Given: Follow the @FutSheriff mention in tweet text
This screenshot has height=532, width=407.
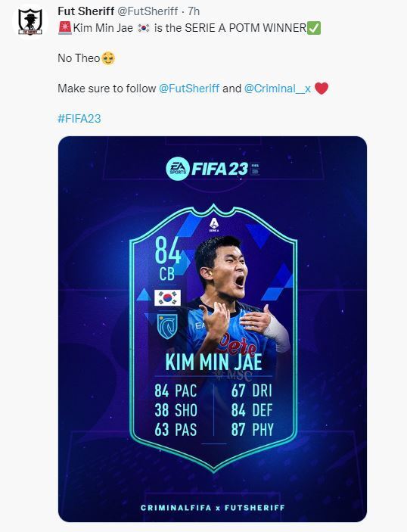Looking at the screenshot, I should point(189,89).
